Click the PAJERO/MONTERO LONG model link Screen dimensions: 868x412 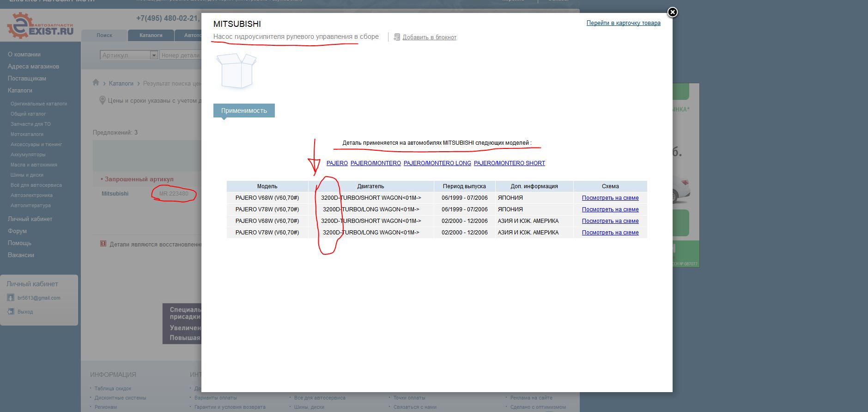click(437, 163)
